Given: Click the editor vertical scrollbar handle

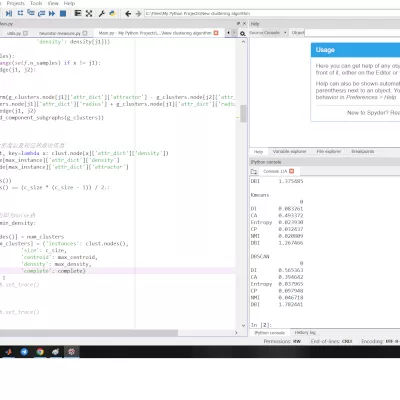Looking at the screenshot, I should click(243, 114).
